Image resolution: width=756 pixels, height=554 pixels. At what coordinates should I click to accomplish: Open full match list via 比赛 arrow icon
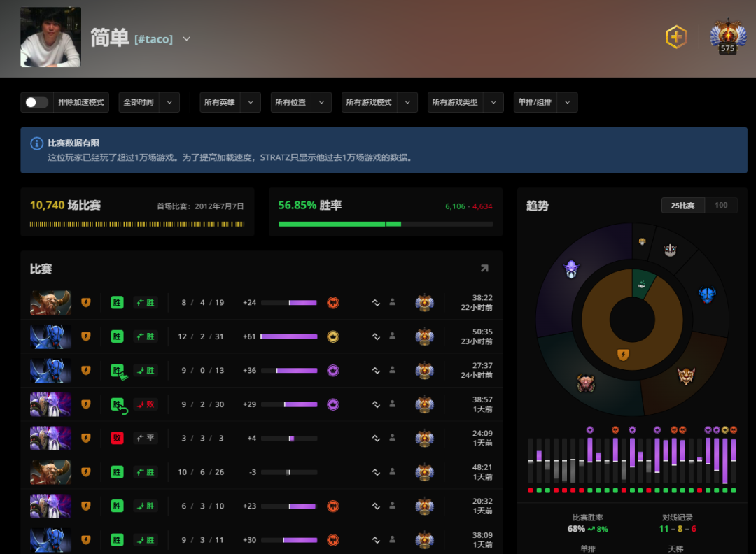tap(484, 269)
